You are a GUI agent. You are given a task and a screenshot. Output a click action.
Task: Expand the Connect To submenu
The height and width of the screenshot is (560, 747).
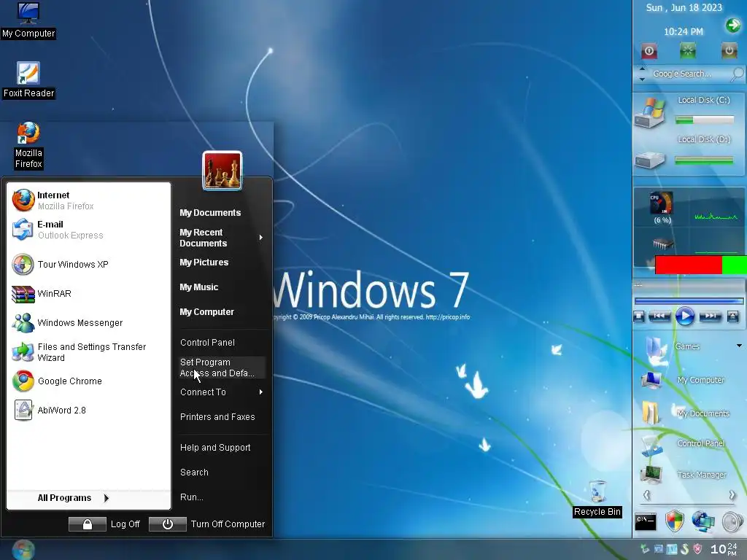222,392
